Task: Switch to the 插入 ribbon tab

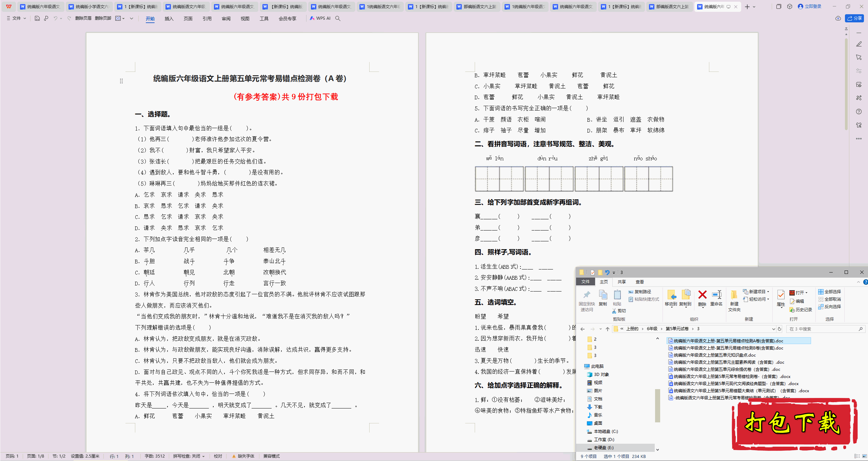Action: click(x=169, y=19)
